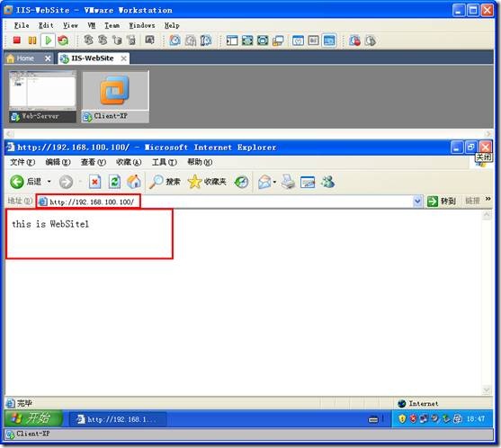Click IE Stop loading icon
The image size is (501, 448).
94,182
